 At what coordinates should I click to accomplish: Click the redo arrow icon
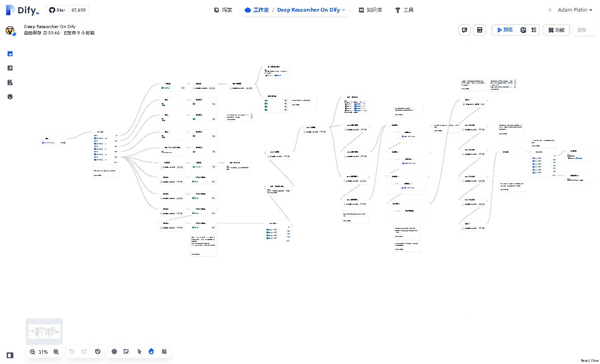pos(84,352)
